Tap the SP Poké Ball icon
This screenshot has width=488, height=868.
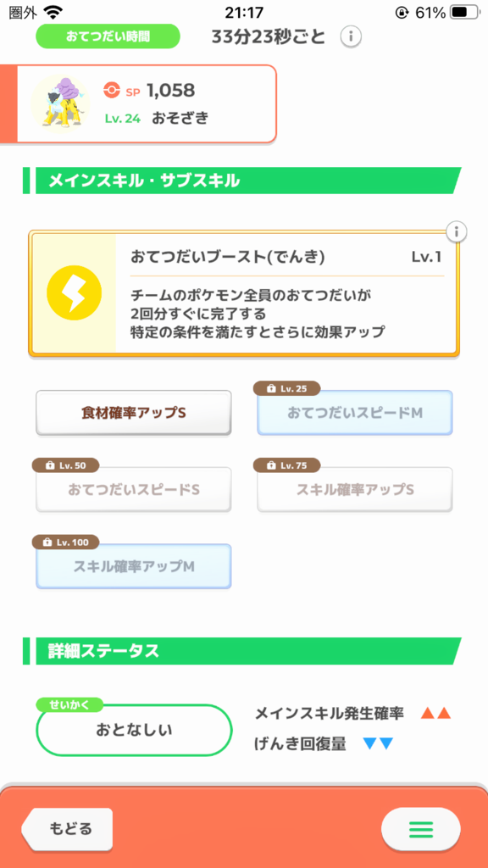112,90
